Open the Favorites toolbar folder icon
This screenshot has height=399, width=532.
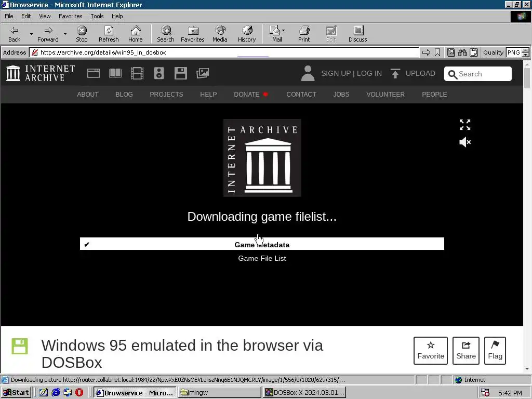coord(193,34)
